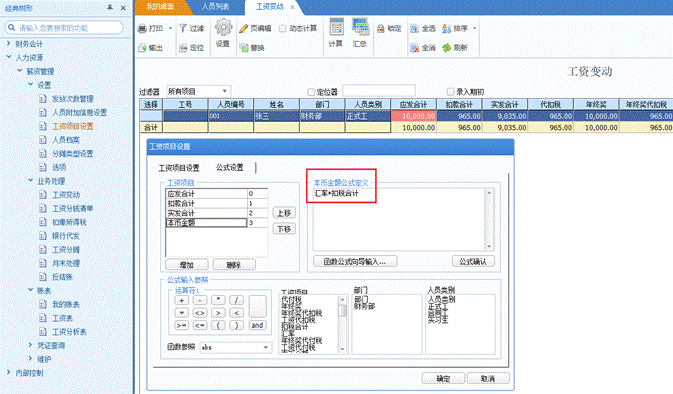Click the Replace (替换) toolbar icon
This screenshot has height=394, width=673.
tap(244, 48)
